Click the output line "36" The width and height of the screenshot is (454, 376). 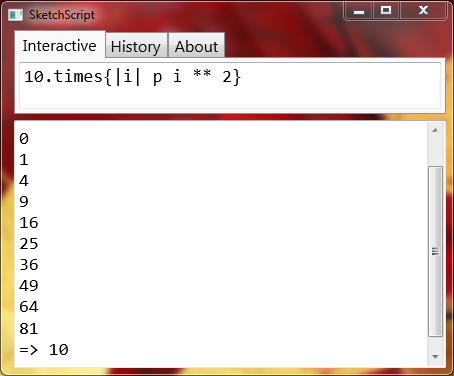[29, 265]
